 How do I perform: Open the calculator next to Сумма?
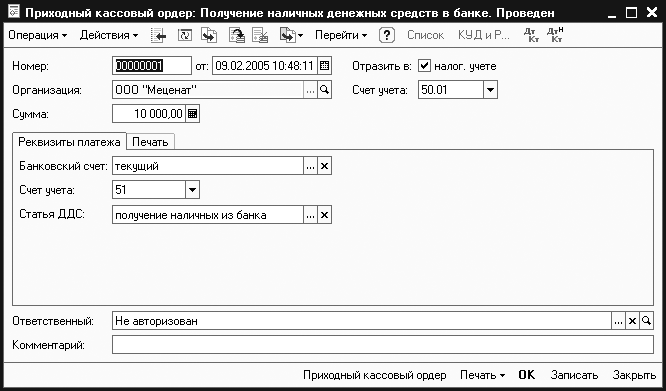tap(192, 114)
